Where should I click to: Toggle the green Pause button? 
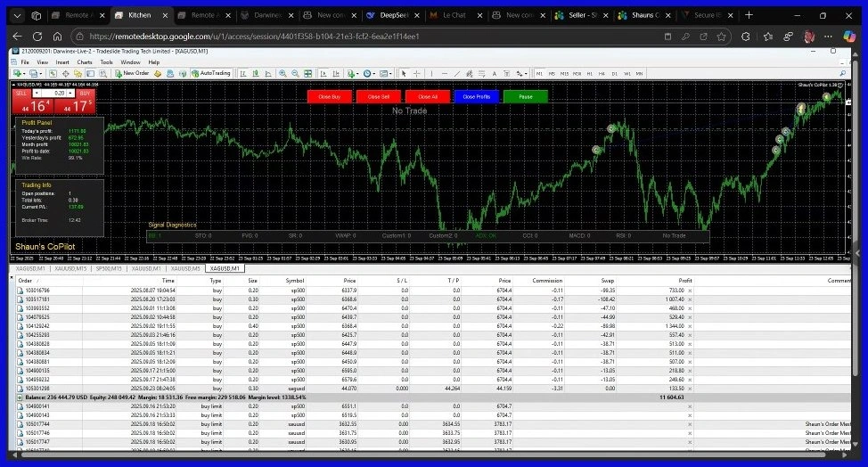tap(526, 96)
